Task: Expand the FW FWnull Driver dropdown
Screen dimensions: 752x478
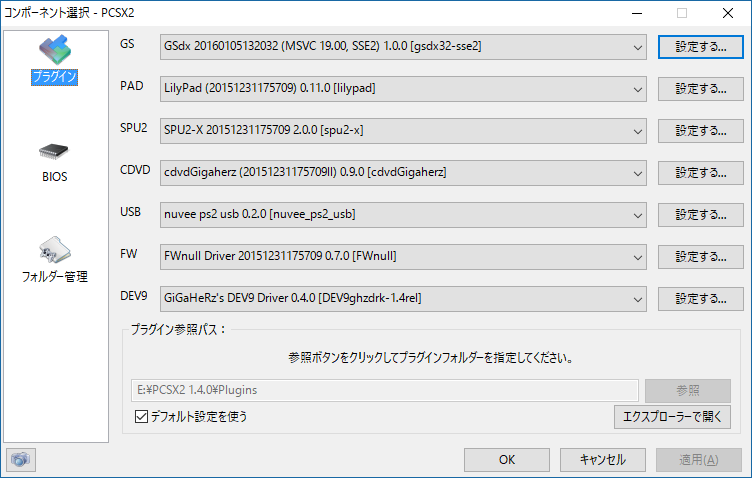Action: 403,256
